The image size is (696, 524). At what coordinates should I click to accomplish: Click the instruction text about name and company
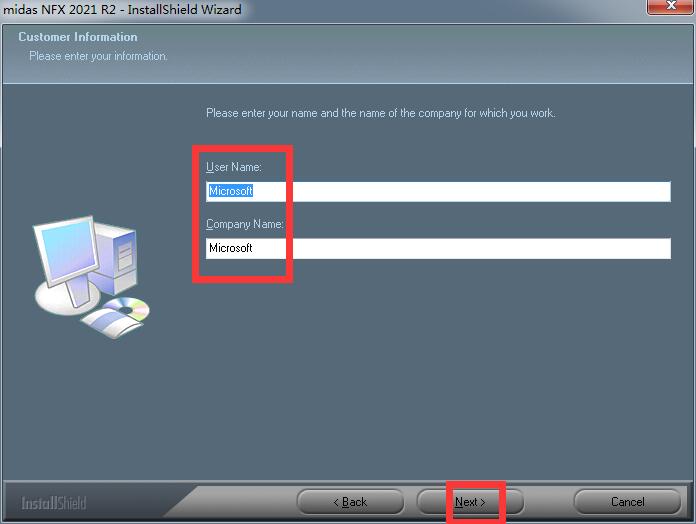(x=380, y=113)
